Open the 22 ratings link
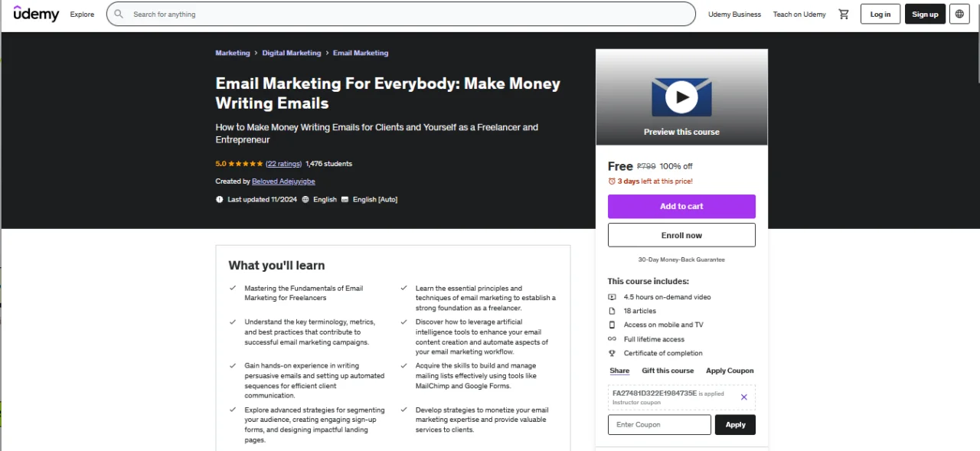The image size is (980, 451). click(284, 164)
